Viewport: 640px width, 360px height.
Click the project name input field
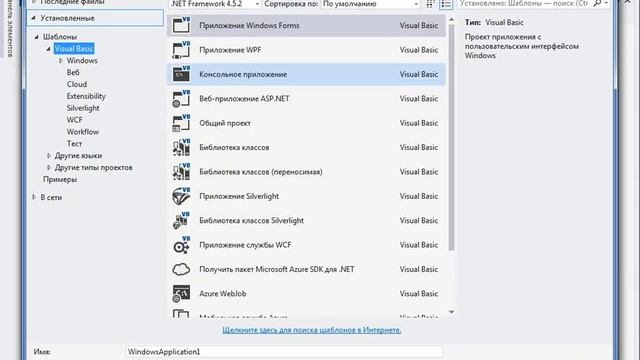click(x=284, y=352)
